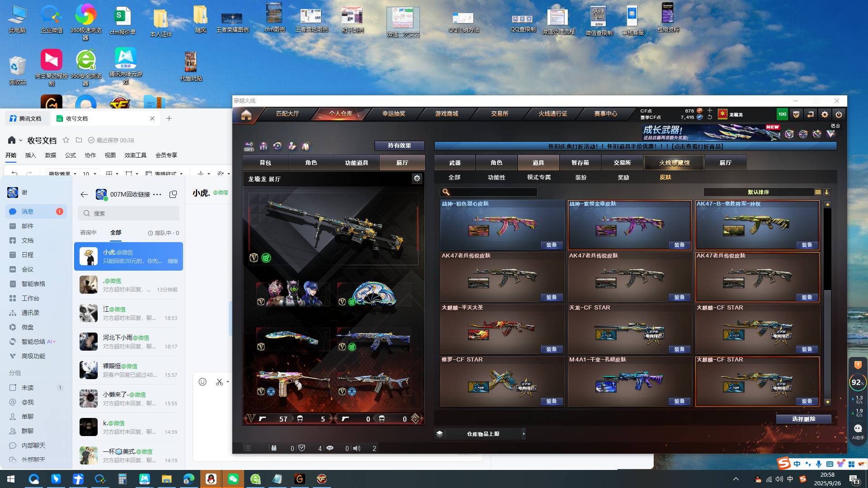Open the 默认排序 sort dropdown

click(759, 192)
